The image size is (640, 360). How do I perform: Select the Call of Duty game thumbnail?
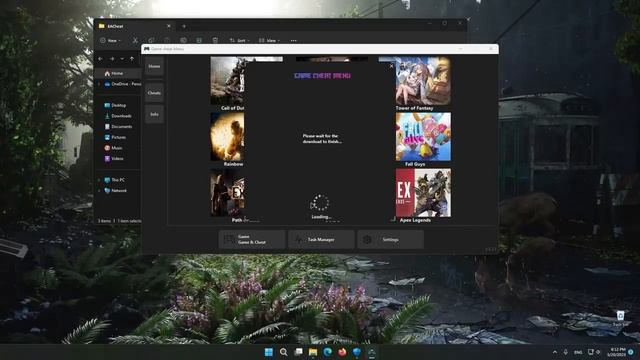coord(227,81)
